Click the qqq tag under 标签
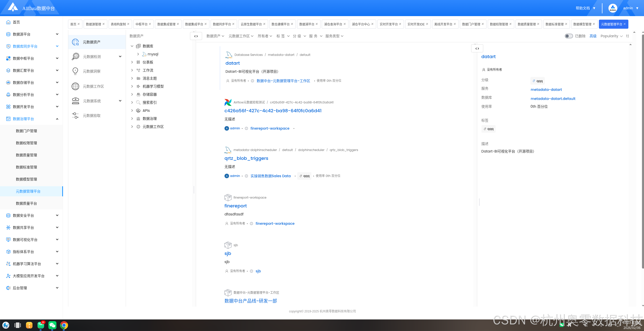 click(x=488, y=129)
